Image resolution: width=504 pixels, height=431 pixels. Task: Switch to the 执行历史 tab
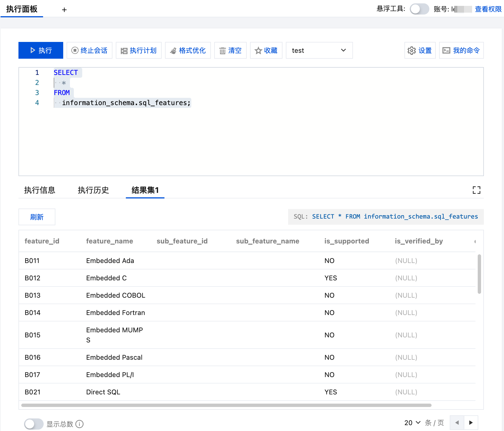(93, 190)
